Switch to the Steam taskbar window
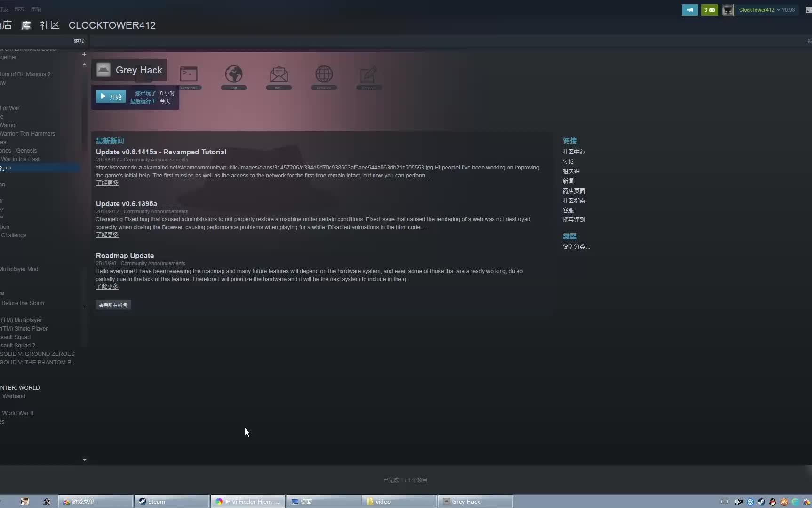Screen dimensions: 812x508 pyautogui.click(x=172, y=501)
